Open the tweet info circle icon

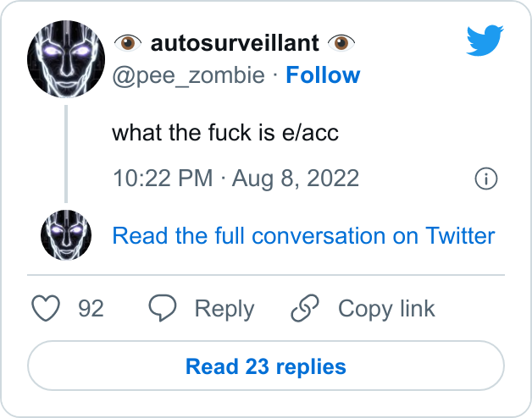click(486, 179)
